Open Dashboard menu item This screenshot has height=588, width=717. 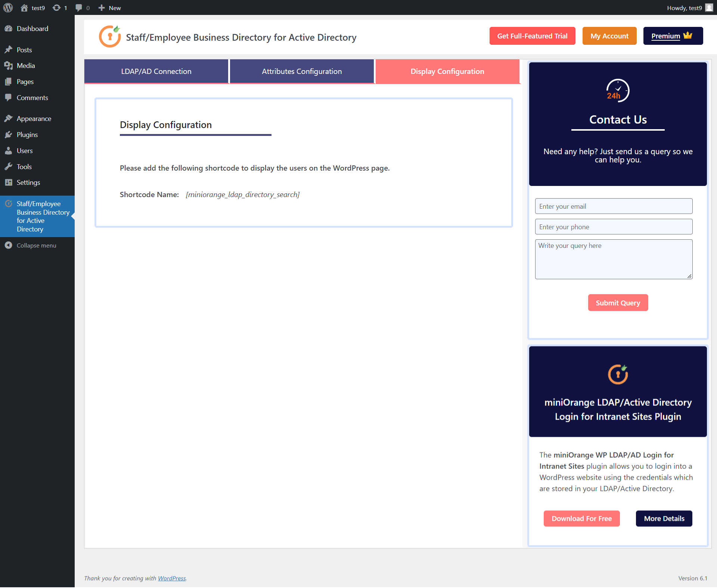37,29
